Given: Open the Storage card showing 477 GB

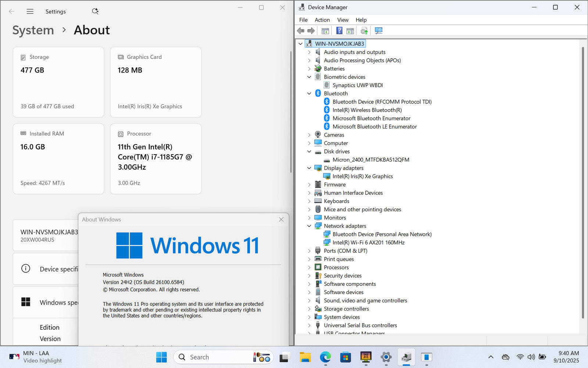Looking at the screenshot, I should tap(58, 82).
